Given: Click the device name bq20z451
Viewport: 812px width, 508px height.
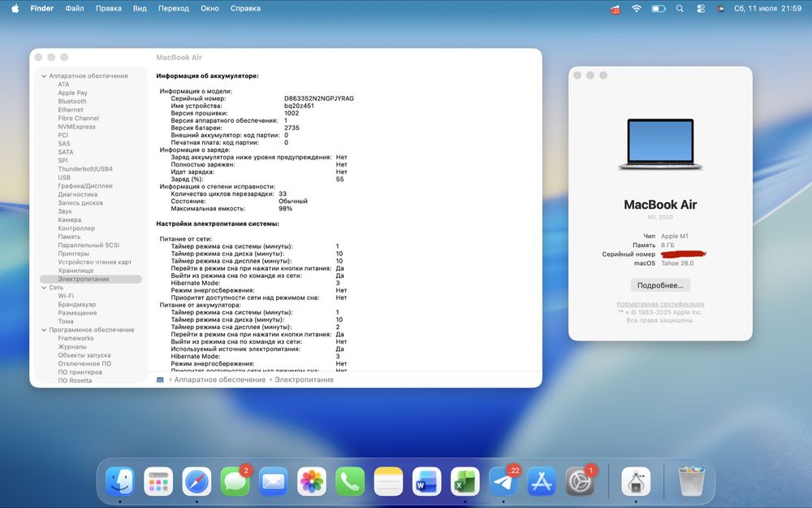Looking at the screenshot, I should [299, 106].
